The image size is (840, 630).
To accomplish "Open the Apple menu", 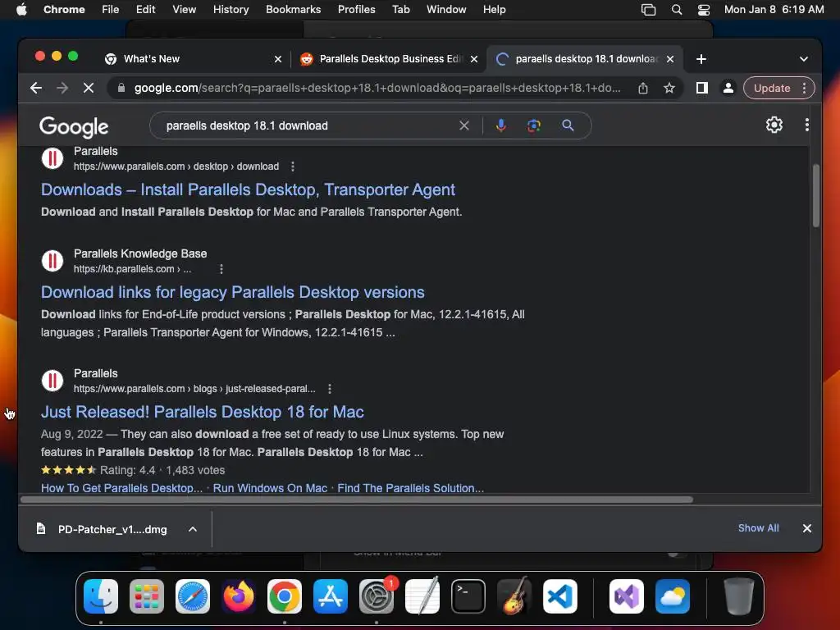I will [21, 10].
